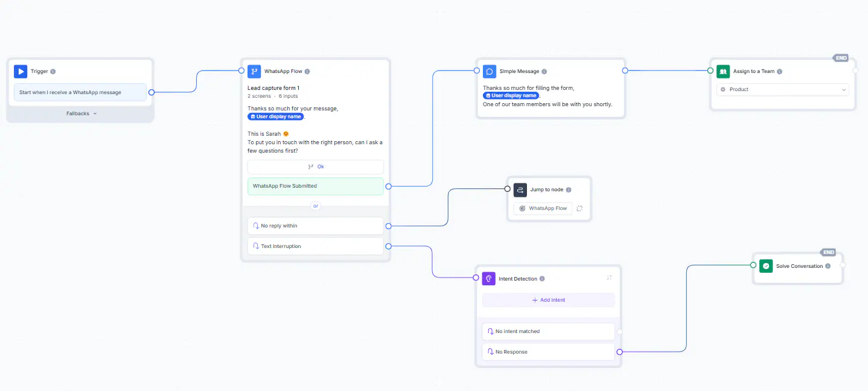Click the unlink icon beside WhatsApp Flow target
868x391 pixels.
tap(579, 208)
